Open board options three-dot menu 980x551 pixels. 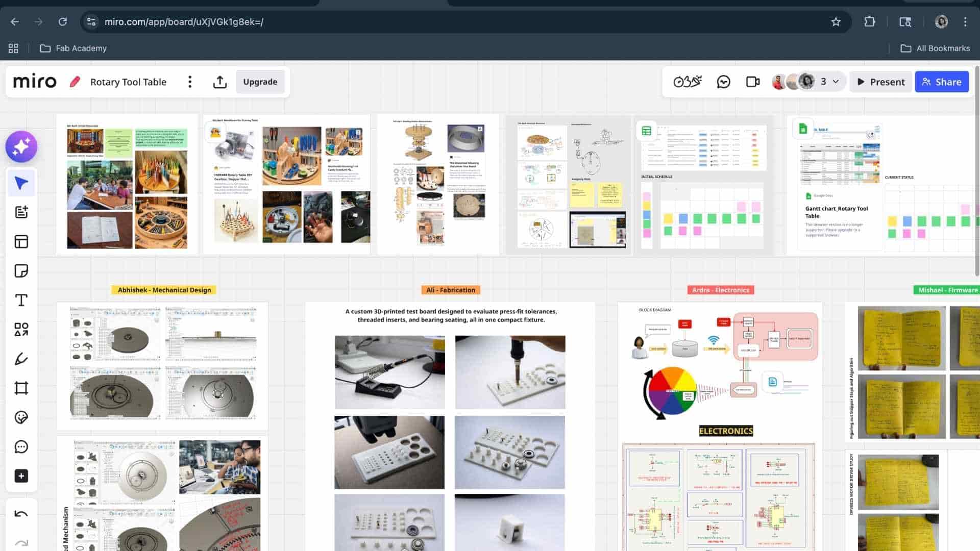[190, 82]
